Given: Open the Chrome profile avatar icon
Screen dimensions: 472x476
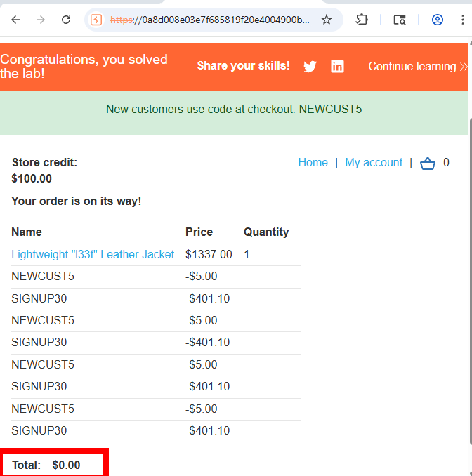Looking at the screenshot, I should 438,20.
